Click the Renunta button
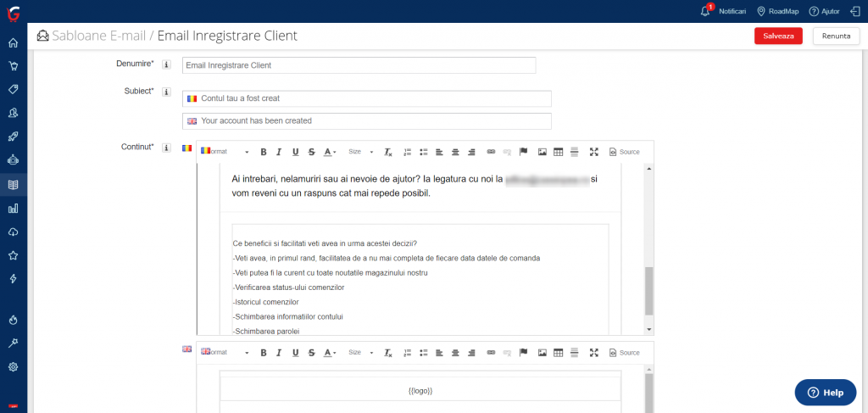This screenshot has height=413, width=868. [x=837, y=36]
